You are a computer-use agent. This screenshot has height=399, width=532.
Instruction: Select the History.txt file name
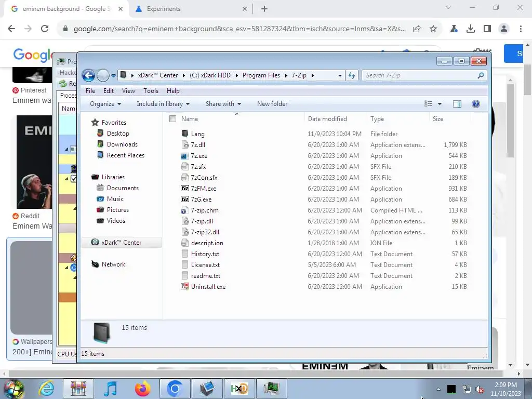click(x=205, y=254)
